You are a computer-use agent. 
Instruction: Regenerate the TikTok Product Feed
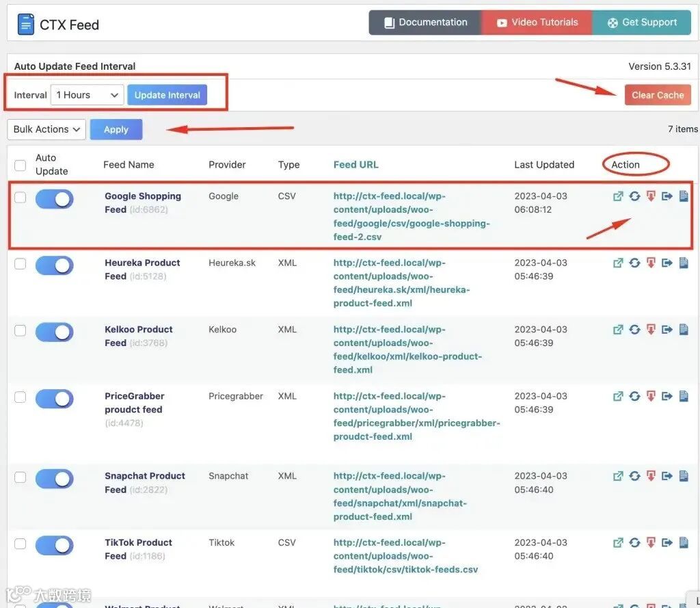coord(634,542)
